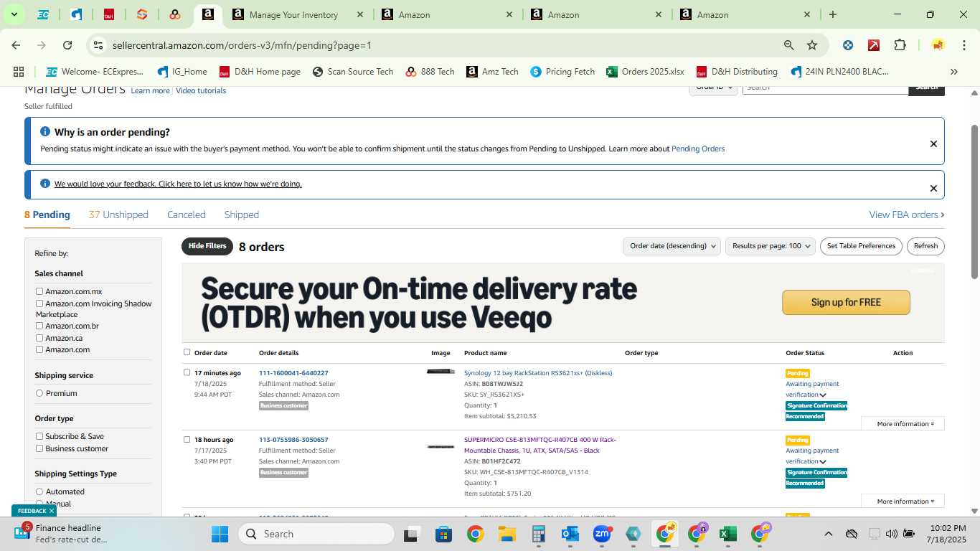Open the Chrome apps grid icon
The image size is (980, 551).
tap(19, 72)
